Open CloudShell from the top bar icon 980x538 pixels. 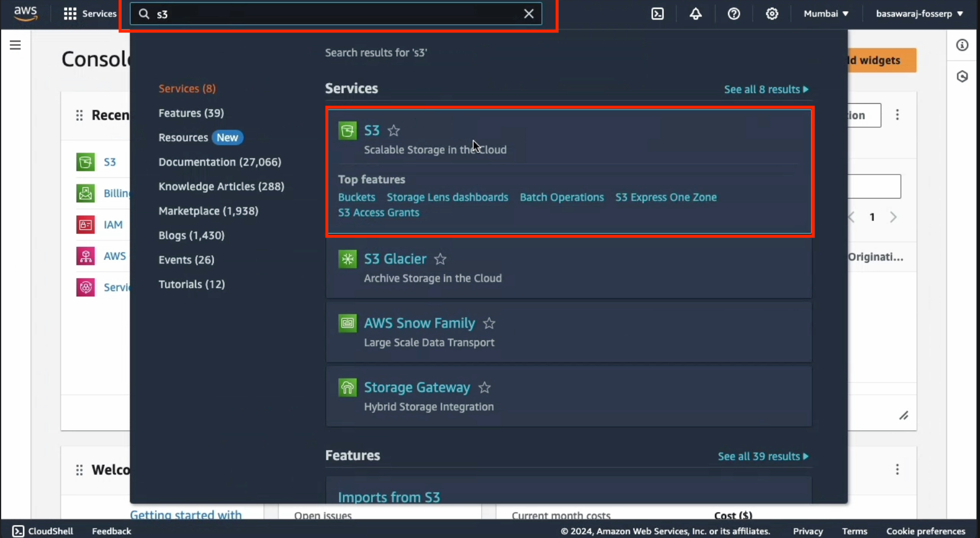pos(658,14)
